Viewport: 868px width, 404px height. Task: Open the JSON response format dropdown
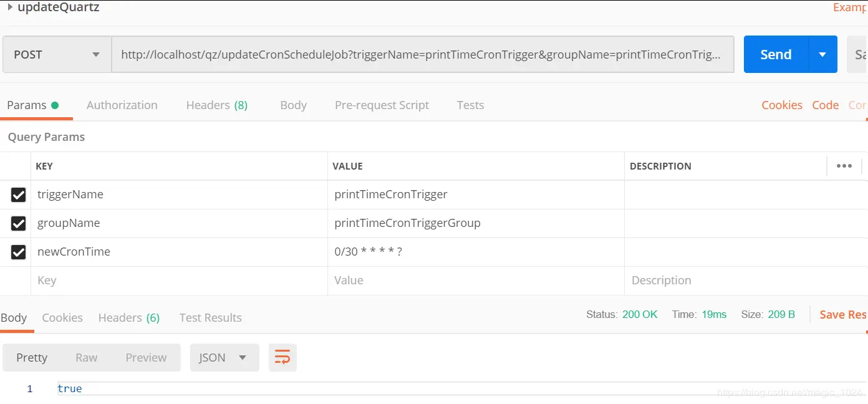coord(223,358)
